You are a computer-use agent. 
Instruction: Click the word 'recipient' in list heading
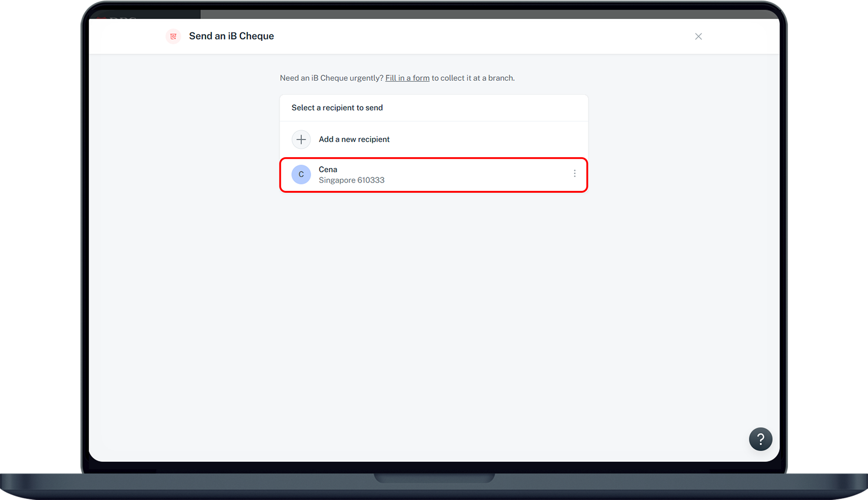point(338,108)
